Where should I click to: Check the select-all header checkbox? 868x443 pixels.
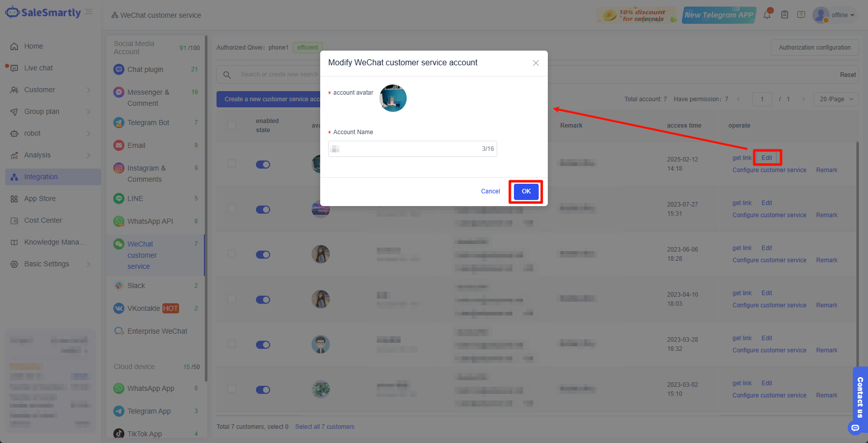232,125
